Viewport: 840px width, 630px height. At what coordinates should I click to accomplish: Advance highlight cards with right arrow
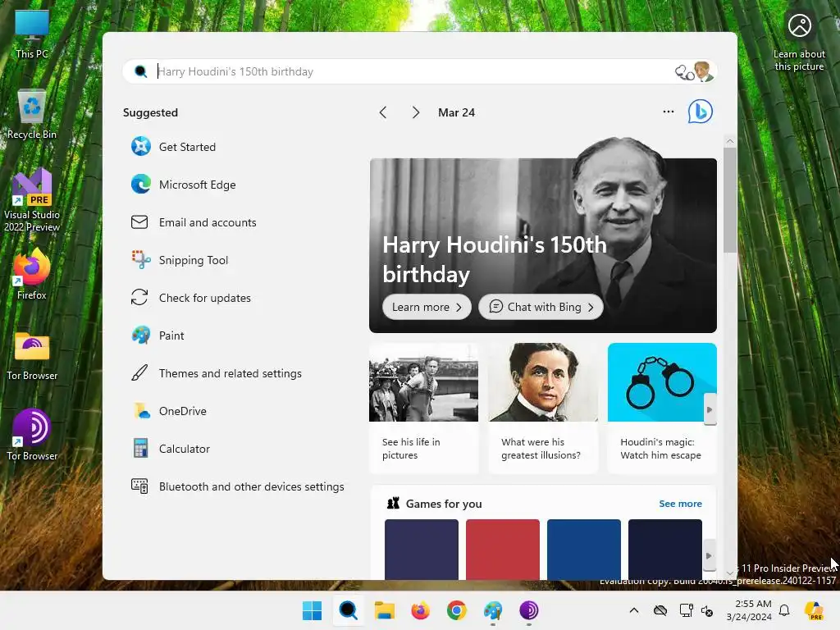(710, 410)
